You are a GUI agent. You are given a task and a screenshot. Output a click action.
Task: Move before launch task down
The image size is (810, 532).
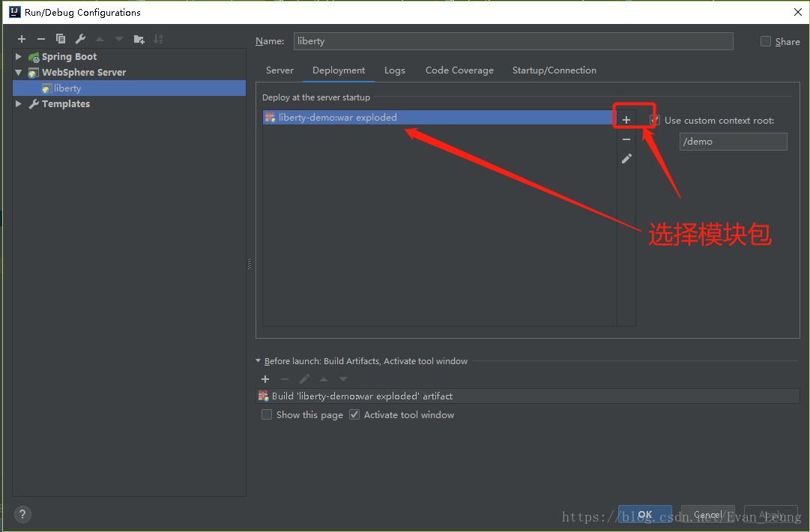343,379
